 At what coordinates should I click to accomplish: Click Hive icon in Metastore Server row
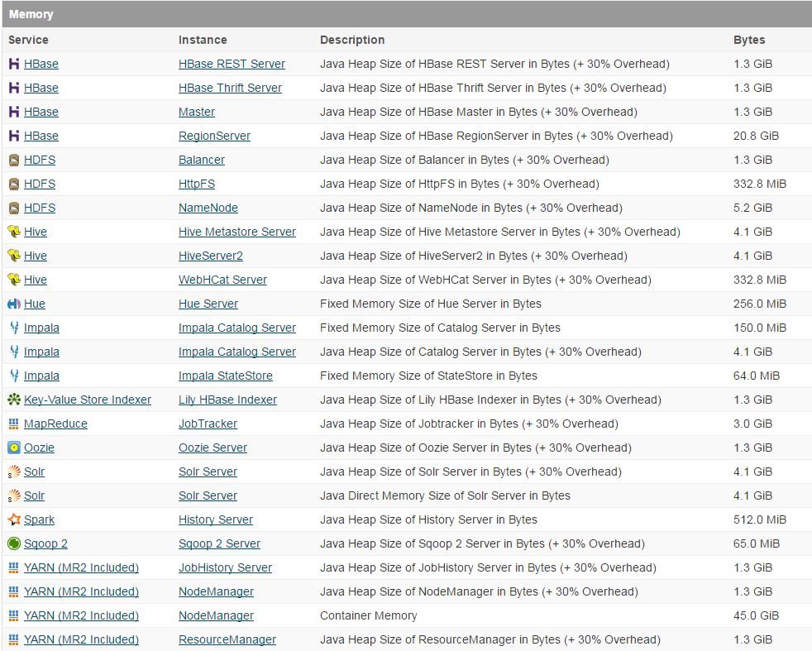14,232
